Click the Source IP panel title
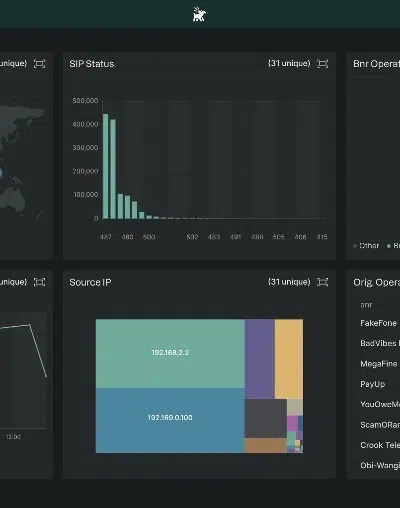 [90, 282]
